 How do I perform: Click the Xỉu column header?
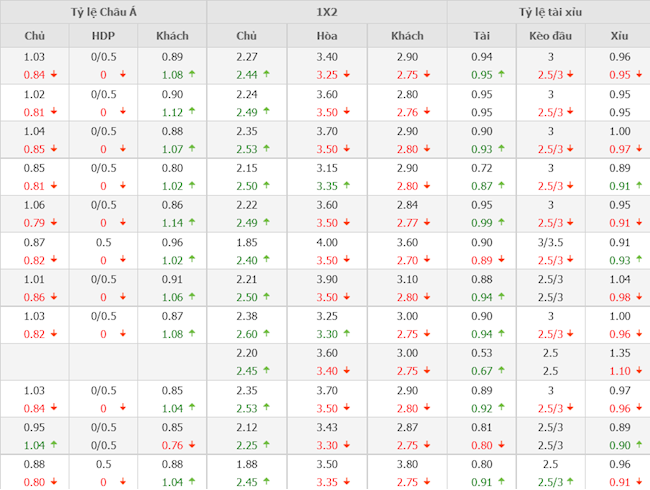(620, 36)
